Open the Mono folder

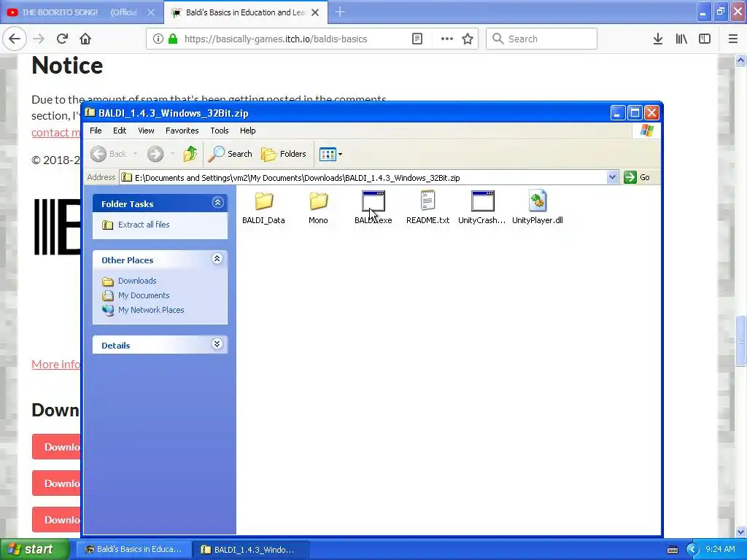[x=318, y=207]
